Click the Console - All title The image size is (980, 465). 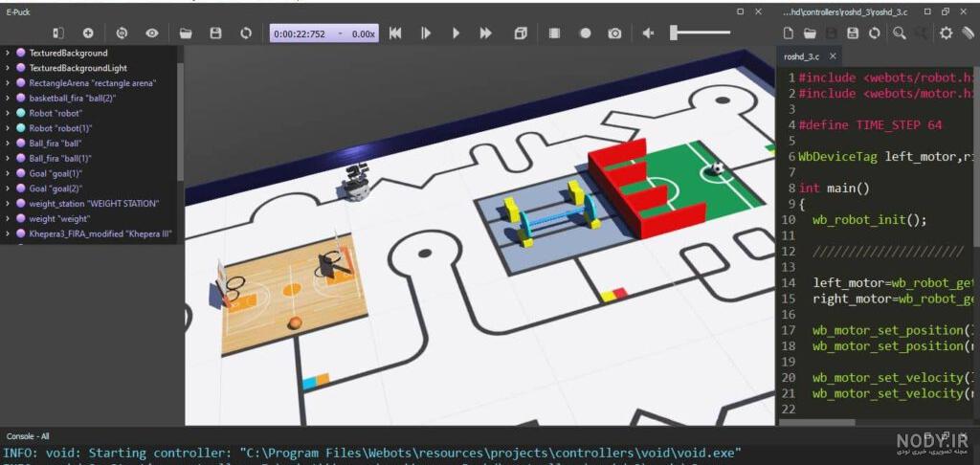pos(28,436)
